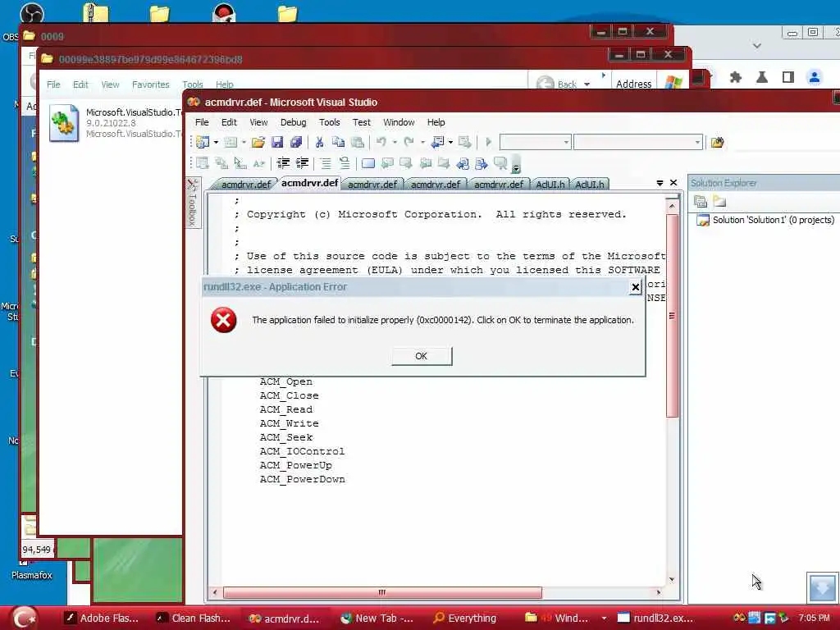Open Chrome extensions puzzle icon
Screen dimensions: 840x630
coord(736,78)
